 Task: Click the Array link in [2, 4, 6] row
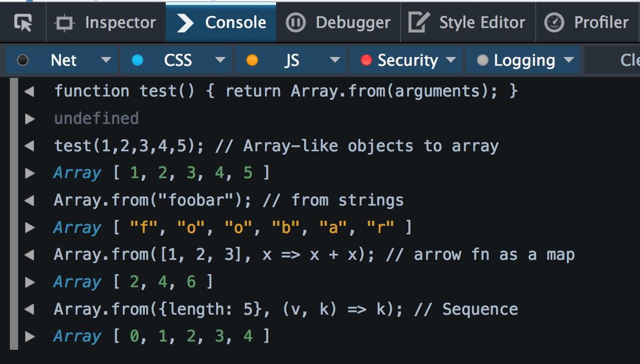77,282
